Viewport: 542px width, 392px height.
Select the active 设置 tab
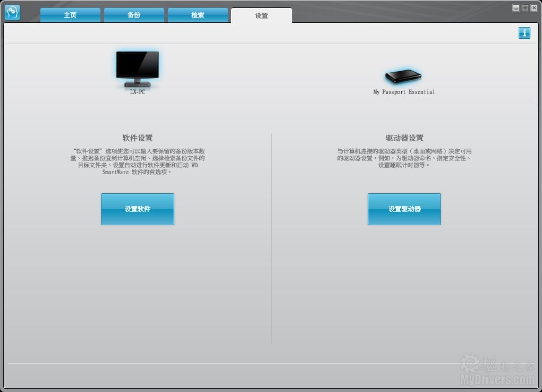pyautogui.click(x=261, y=15)
